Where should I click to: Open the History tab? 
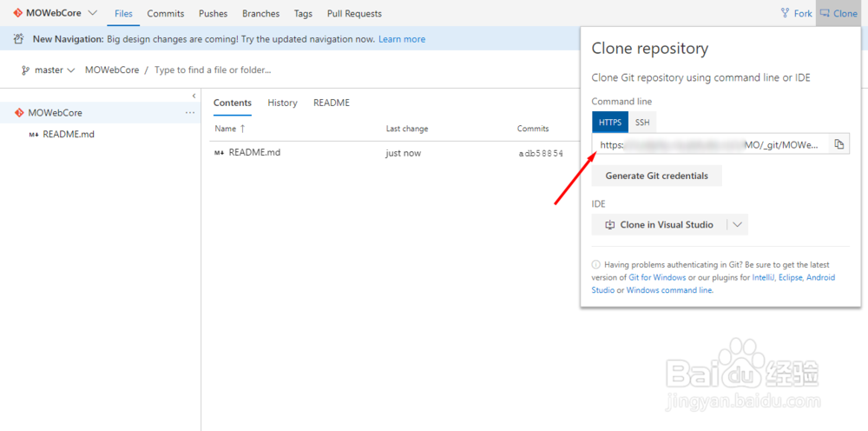point(282,103)
